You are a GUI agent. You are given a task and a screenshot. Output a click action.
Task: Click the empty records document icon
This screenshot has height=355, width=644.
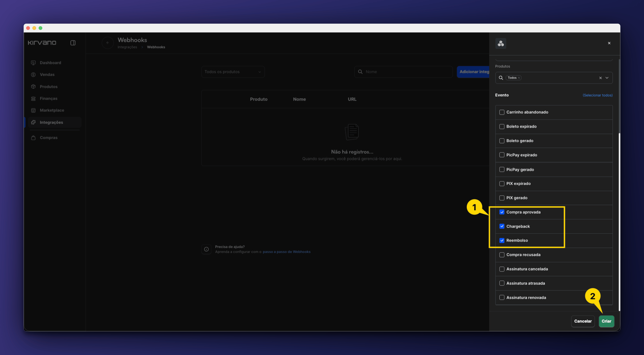pos(352,132)
